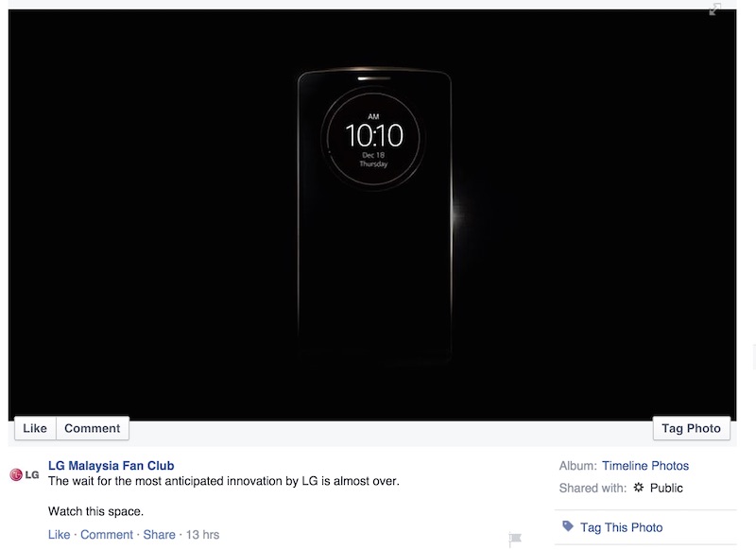Click the Watch this space text
756x550 pixels.
[96, 511]
